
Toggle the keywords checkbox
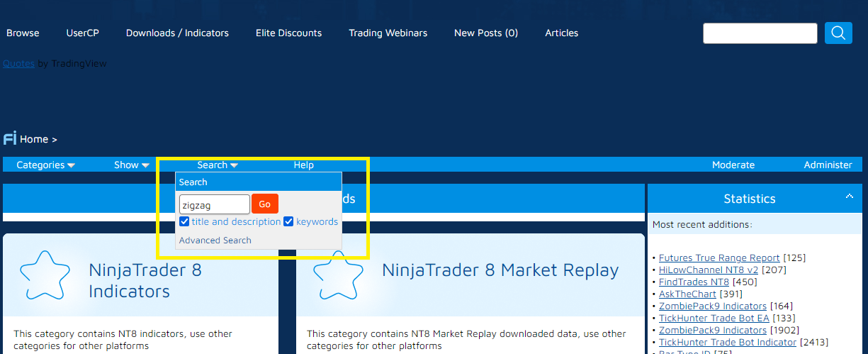(x=288, y=221)
